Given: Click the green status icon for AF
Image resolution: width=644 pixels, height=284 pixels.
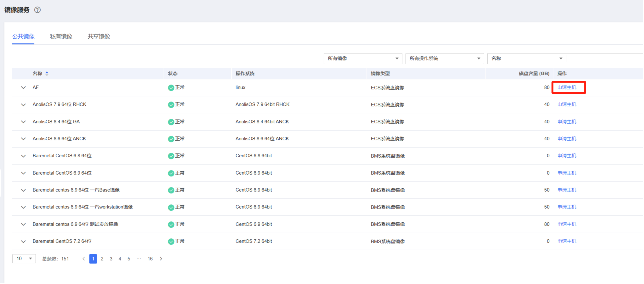Looking at the screenshot, I should [x=171, y=88].
